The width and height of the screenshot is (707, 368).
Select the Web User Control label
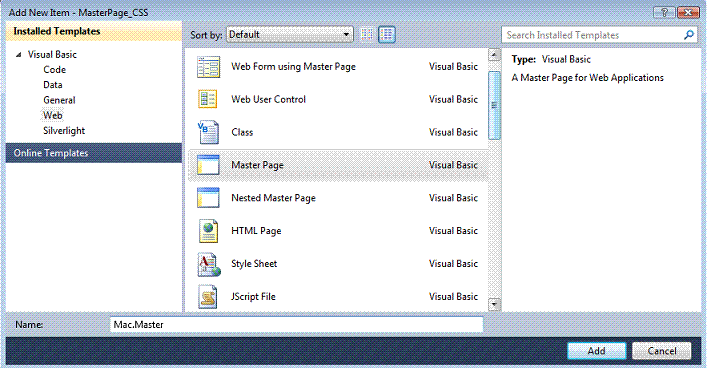coord(268,99)
